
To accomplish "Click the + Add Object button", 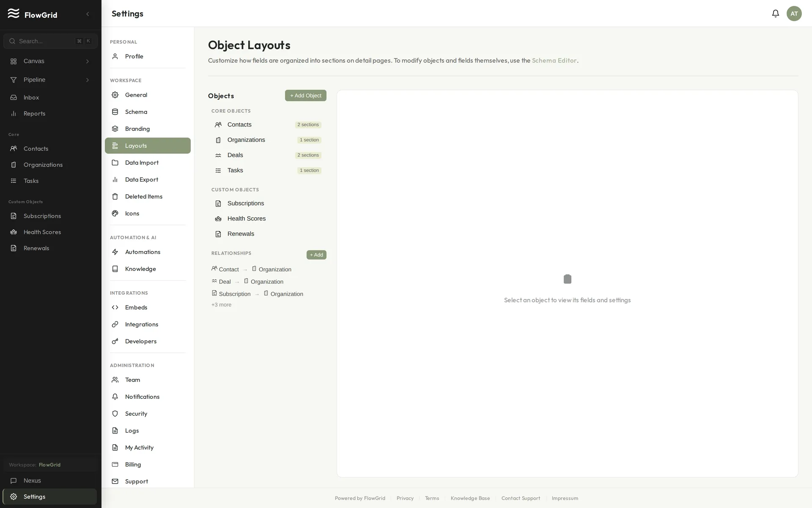I will (x=305, y=96).
